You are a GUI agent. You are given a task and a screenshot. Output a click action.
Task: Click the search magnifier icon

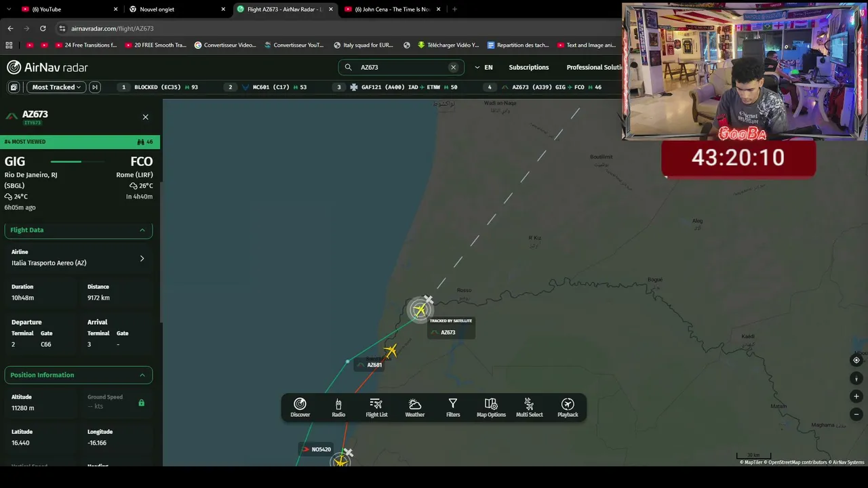[x=349, y=67]
